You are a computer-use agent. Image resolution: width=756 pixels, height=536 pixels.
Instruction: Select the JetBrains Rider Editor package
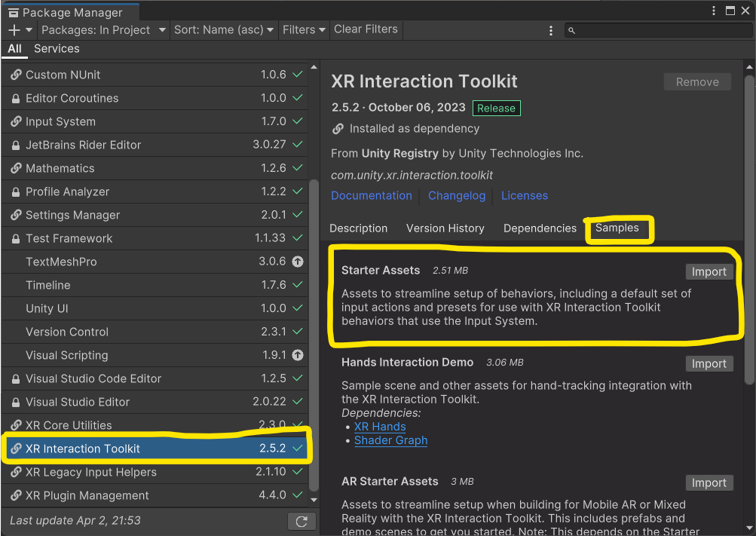(155, 145)
